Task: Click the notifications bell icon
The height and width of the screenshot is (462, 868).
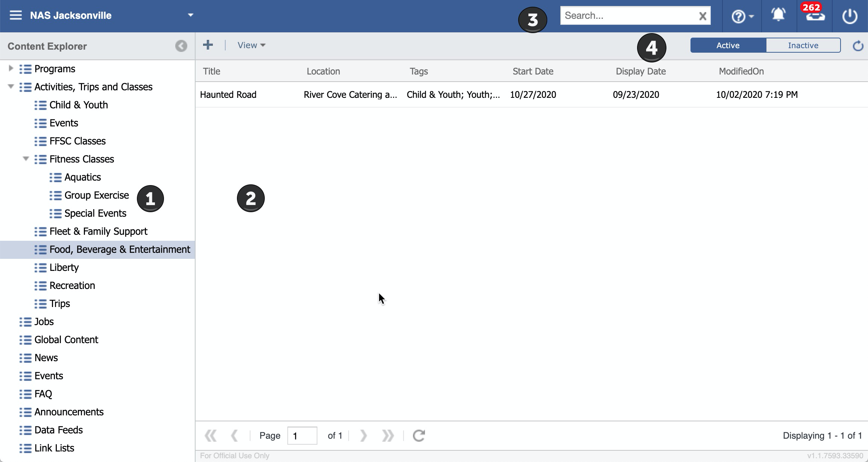Action: [778, 15]
